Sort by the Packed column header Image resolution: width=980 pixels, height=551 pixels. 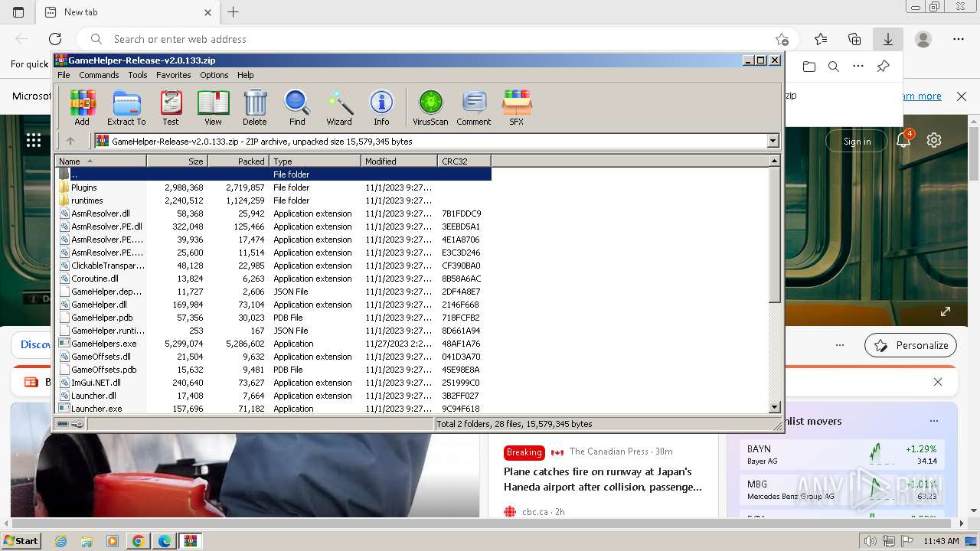point(238,161)
